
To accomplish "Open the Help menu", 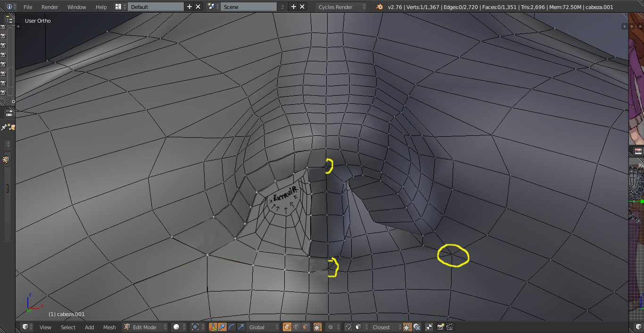I will 101,7.
